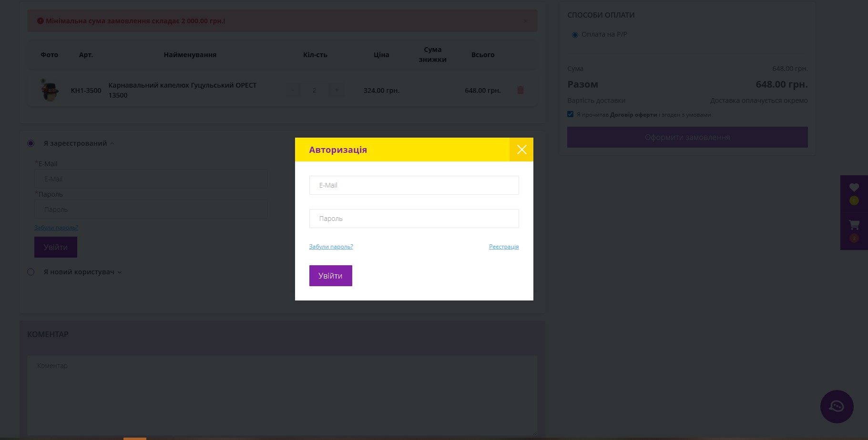
Task: Select the 'Оплата на Р/Р' payment option
Action: pos(575,35)
